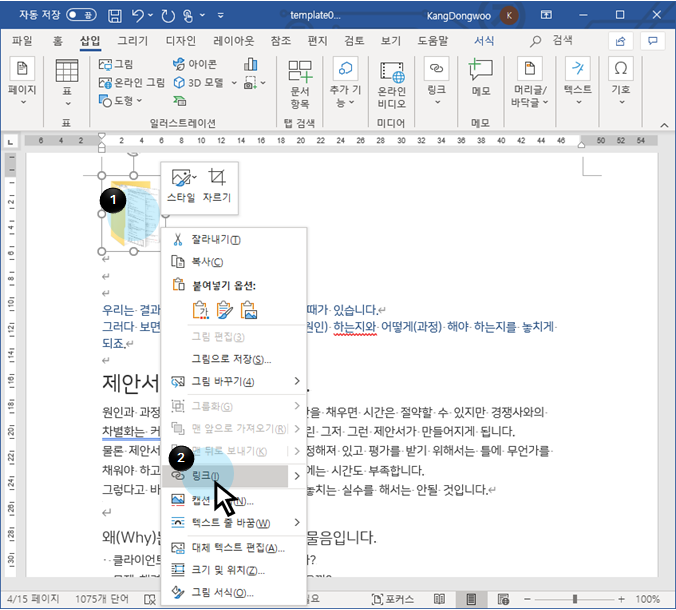This screenshot has height=610, width=676.
Task: Open the 도형 shapes dropdown
Action: pyautogui.click(x=120, y=100)
